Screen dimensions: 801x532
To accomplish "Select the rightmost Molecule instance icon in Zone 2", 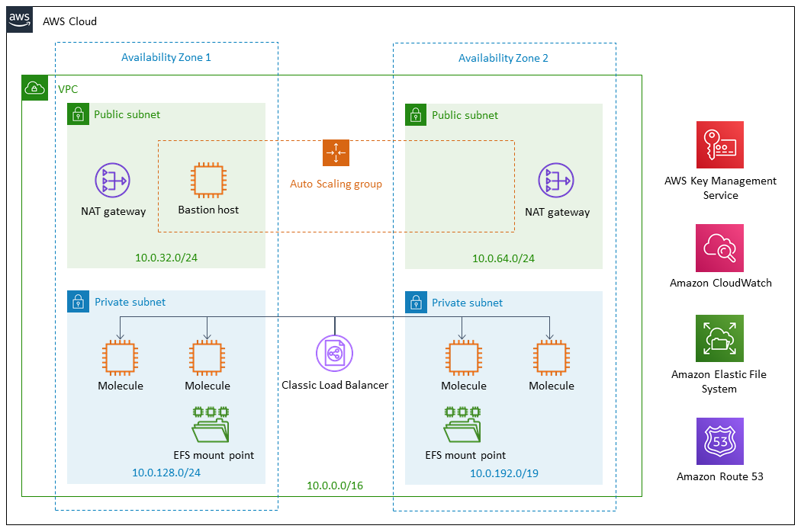I will (552, 358).
